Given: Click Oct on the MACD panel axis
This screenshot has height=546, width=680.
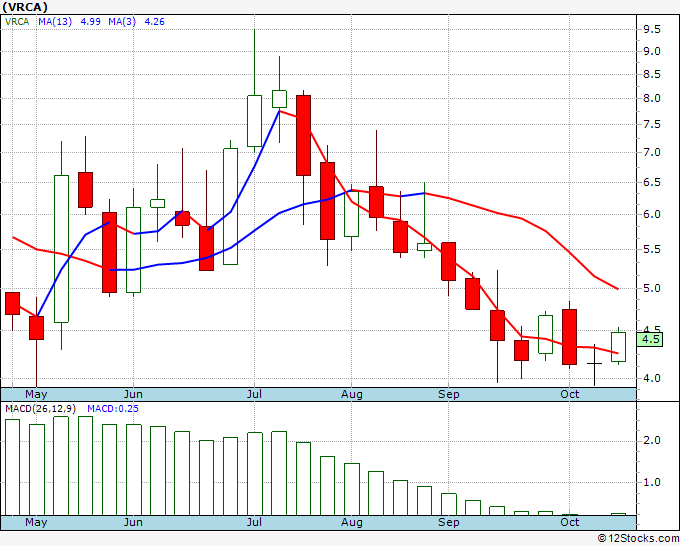Looking at the screenshot, I should (x=569, y=522).
